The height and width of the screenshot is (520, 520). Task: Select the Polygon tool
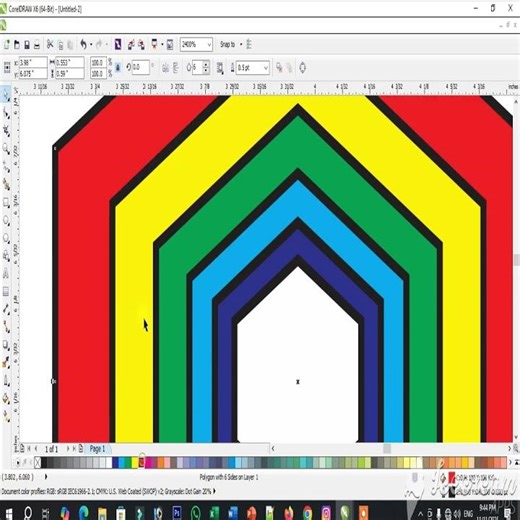6,238
